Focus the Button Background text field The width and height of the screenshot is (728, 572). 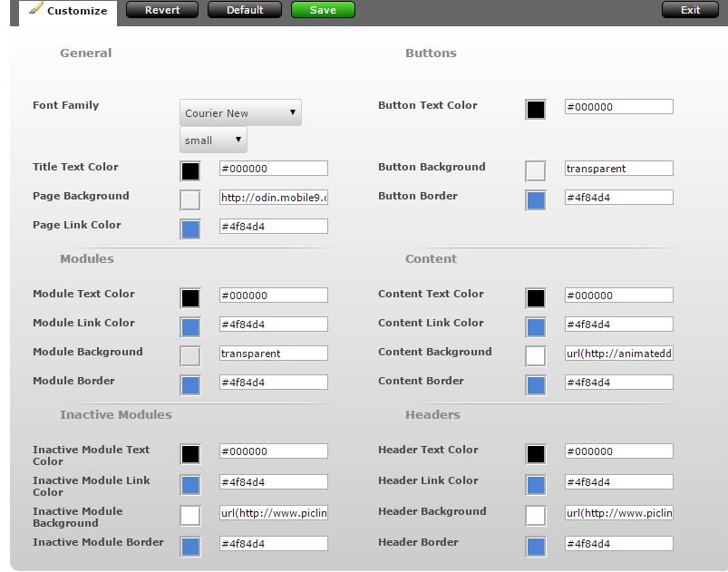point(618,169)
